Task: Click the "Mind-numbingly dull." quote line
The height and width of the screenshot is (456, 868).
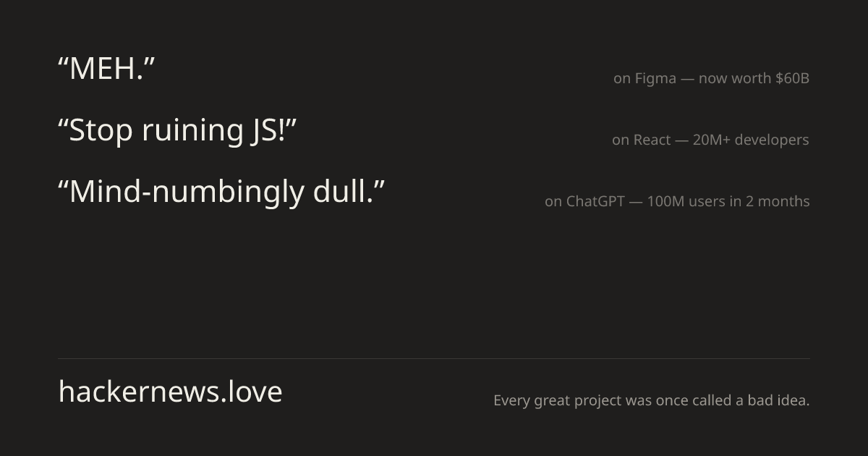Action: (221, 192)
